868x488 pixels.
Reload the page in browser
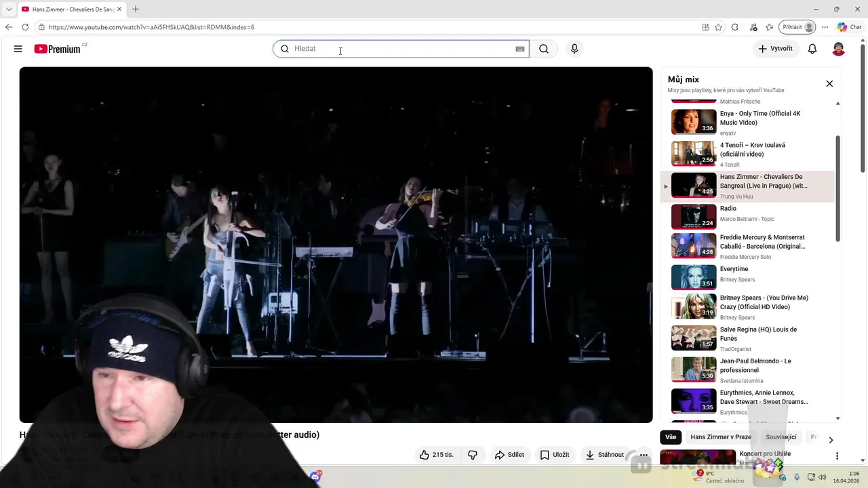[x=25, y=27]
